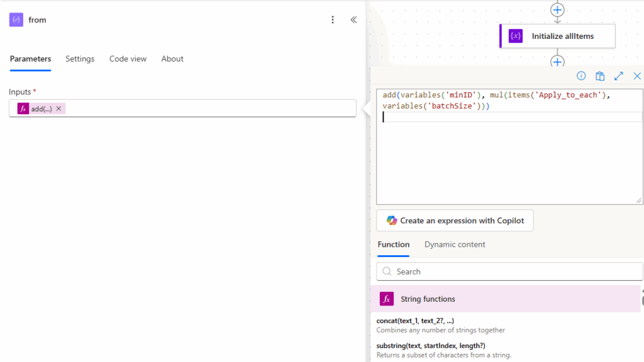Open the Code view tab

(x=128, y=58)
